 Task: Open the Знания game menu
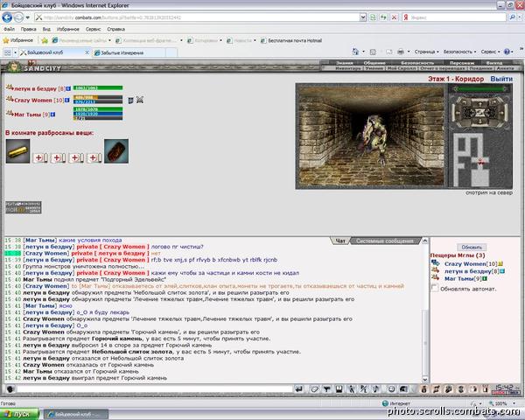pos(344,63)
